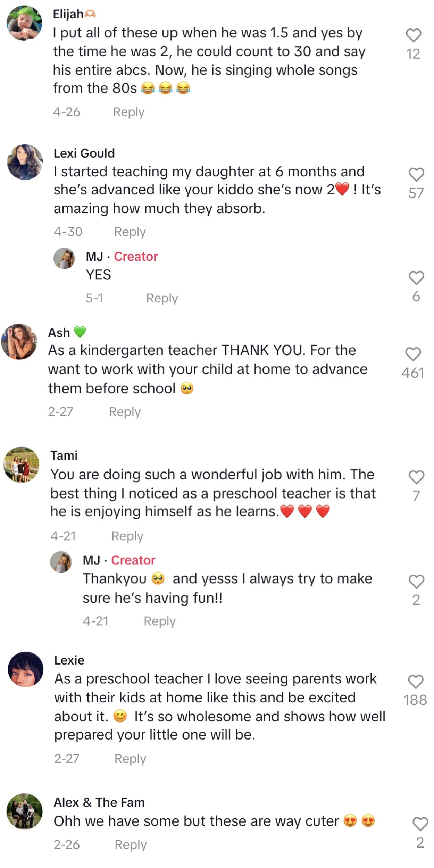Reply to MJ's "YES" comment
This screenshot has width=434, height=868.
tap(162, 298)
